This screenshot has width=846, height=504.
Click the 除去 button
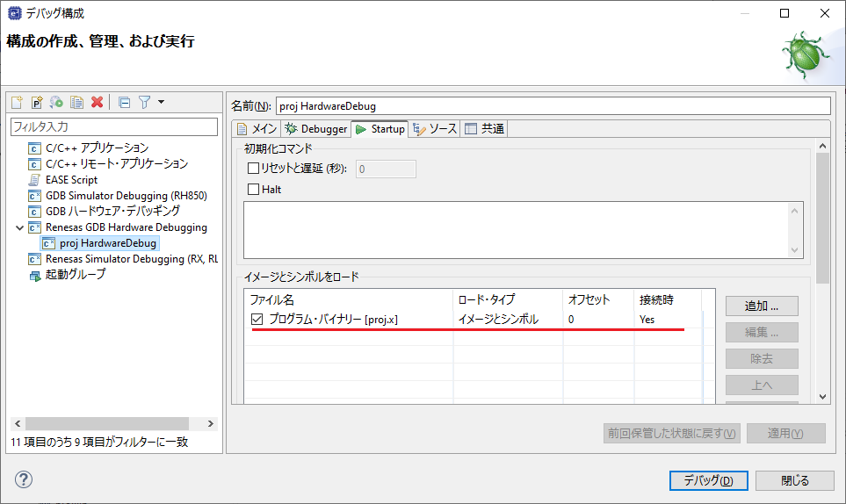762,358
